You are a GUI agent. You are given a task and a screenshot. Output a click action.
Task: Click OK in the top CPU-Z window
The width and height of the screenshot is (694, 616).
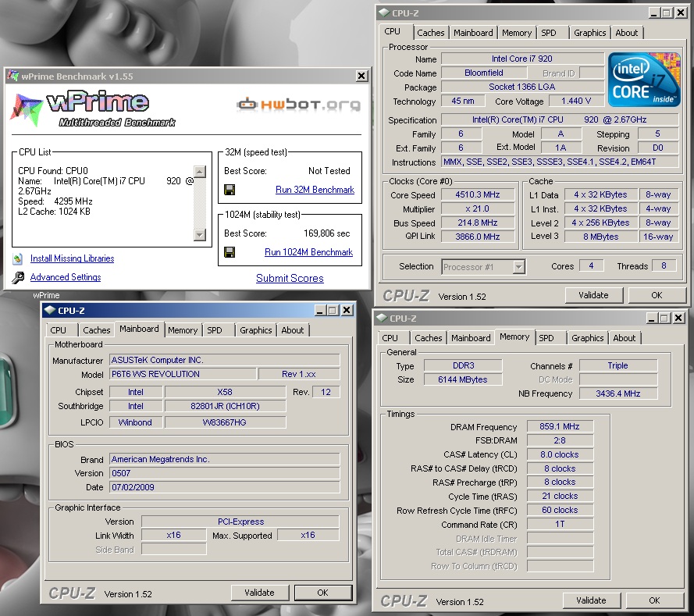[x=657, y=295]
